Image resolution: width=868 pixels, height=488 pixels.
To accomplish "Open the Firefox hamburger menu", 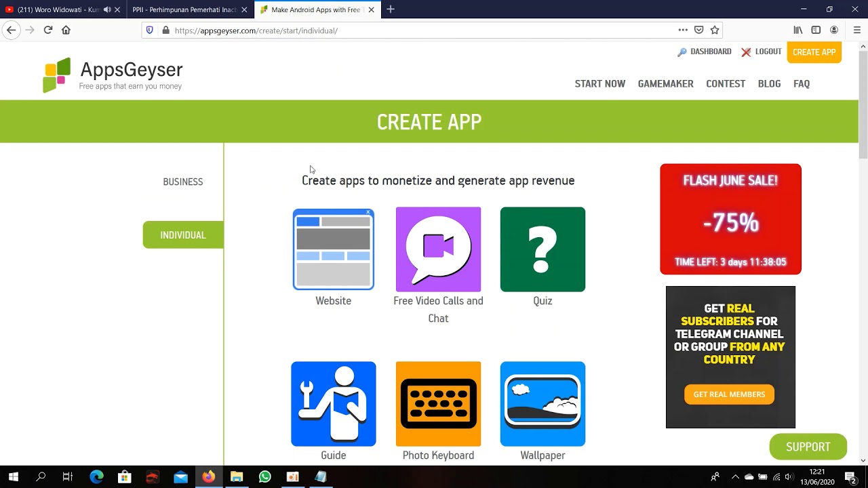I will pos(856,30).
